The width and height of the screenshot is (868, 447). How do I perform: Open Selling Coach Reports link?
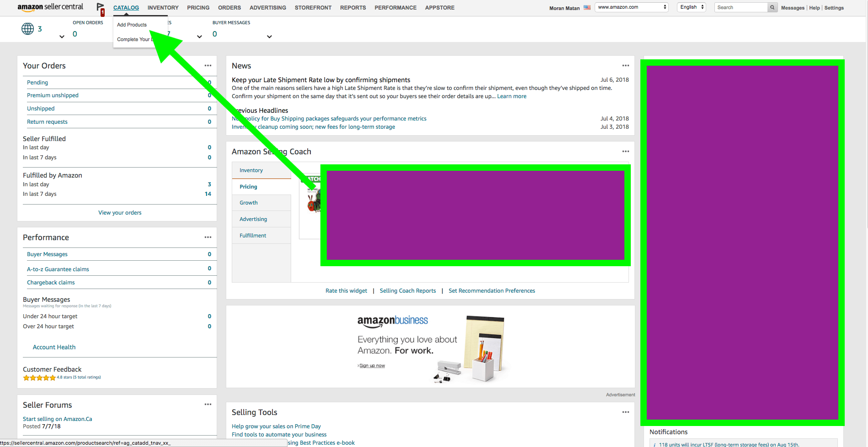coord(408,291)
